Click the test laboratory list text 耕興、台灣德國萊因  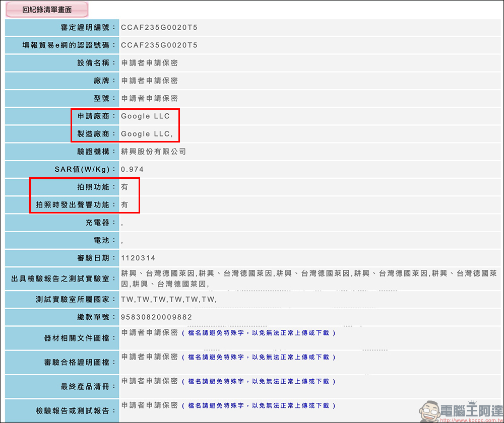[x=309, y=279]
